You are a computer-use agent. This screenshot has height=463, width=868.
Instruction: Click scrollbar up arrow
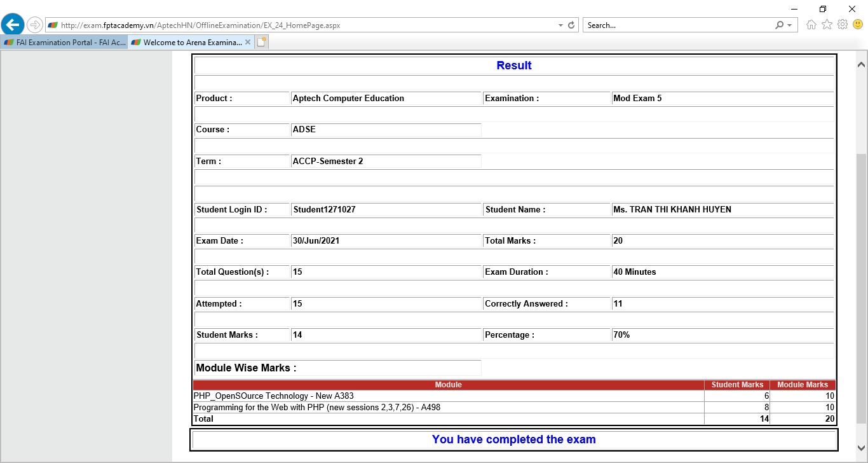862,64
